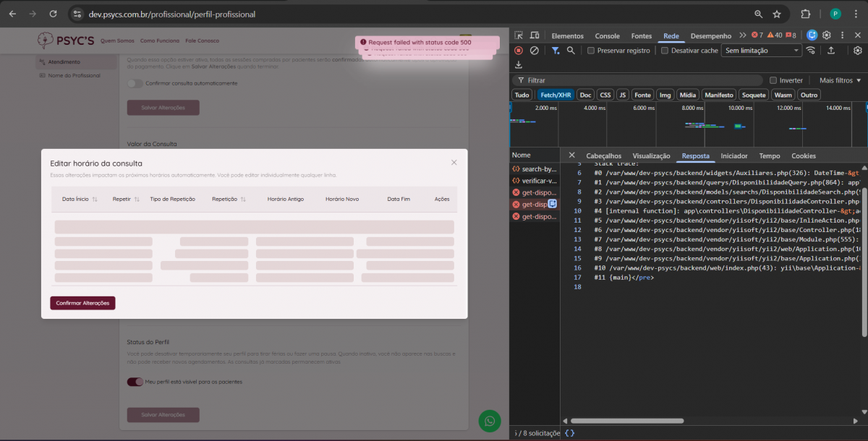The height and width of the screenshot is (441, 868).
Task: Toggle device toolbar emulation icon
Action: tap(535, 35)
